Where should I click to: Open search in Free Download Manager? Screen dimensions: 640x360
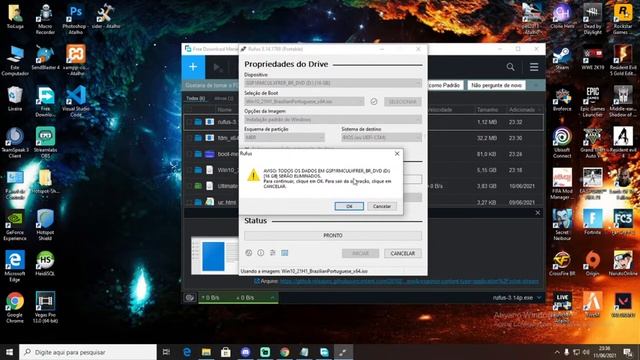510,67
